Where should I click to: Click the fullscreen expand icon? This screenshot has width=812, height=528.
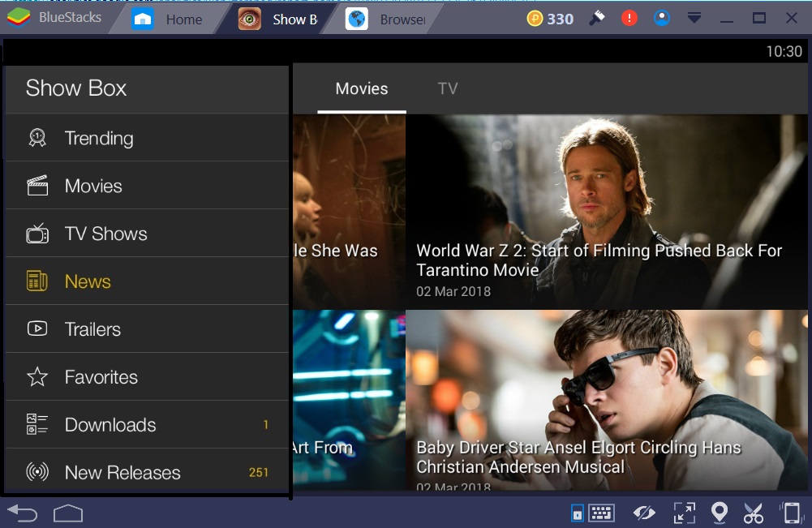pyautogui.click(x=685, y=513)
